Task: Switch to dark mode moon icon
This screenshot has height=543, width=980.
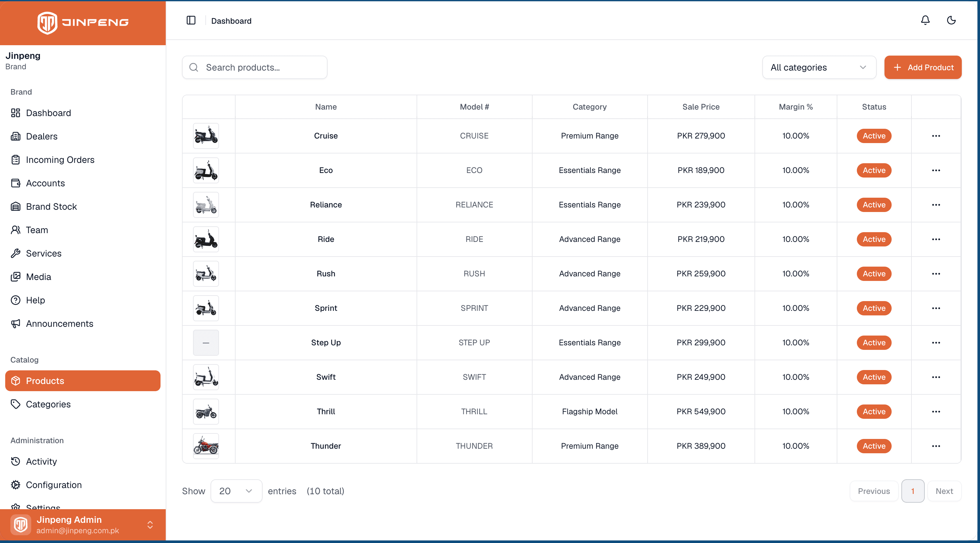Action: coord(951,20)
